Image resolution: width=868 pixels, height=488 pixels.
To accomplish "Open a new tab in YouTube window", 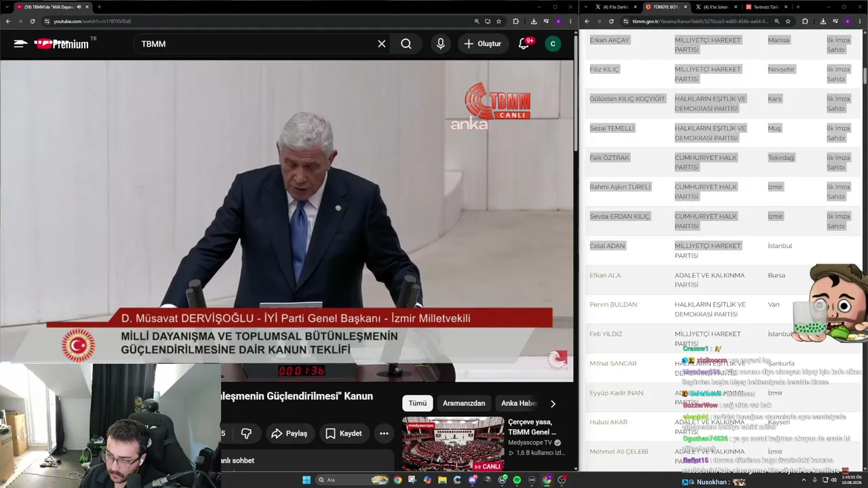I will pos(99,7).
